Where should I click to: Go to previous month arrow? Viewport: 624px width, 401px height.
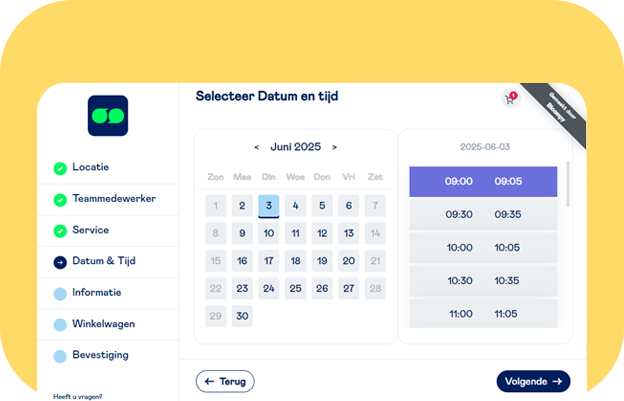tap(257, 147)
